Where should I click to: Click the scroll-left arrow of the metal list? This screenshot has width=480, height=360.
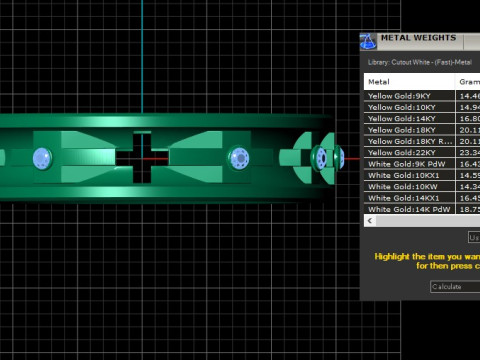370,221
